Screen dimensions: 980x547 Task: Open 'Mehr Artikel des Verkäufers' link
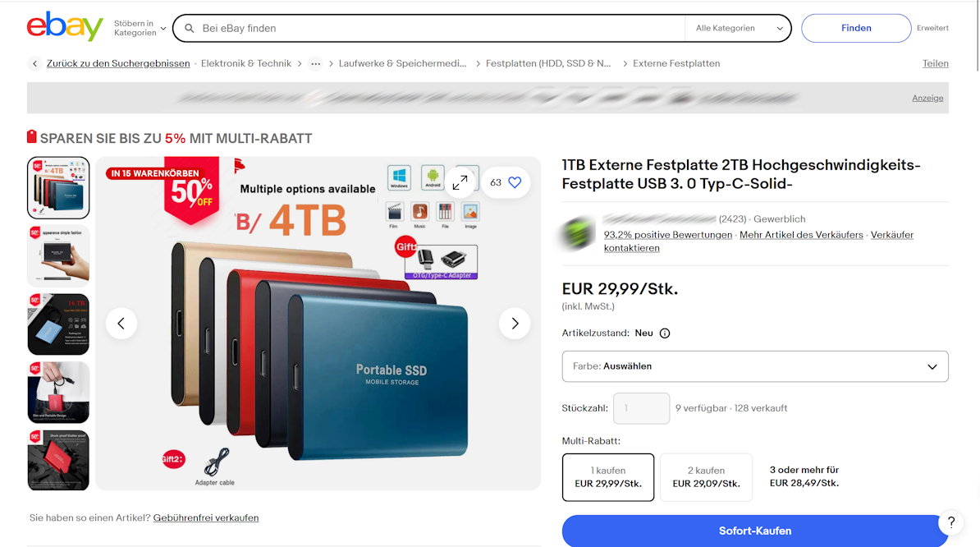tap(801, 235)
